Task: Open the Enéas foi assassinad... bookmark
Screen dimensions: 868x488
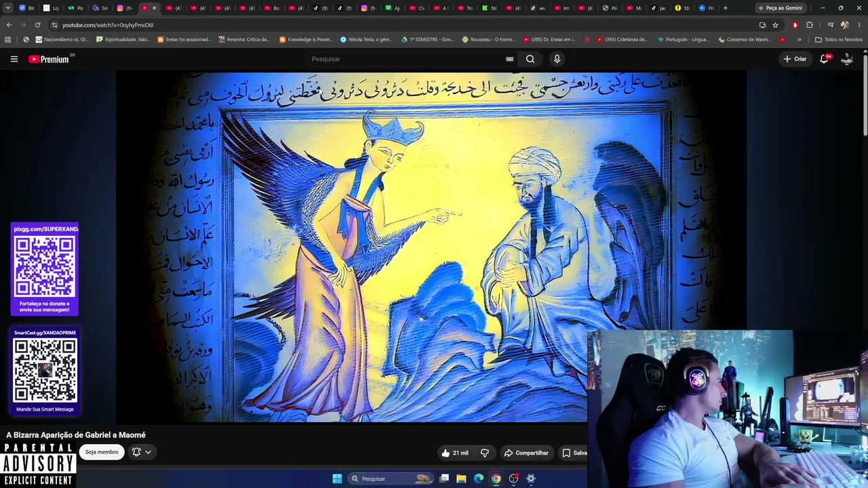Action: (184, 39)
